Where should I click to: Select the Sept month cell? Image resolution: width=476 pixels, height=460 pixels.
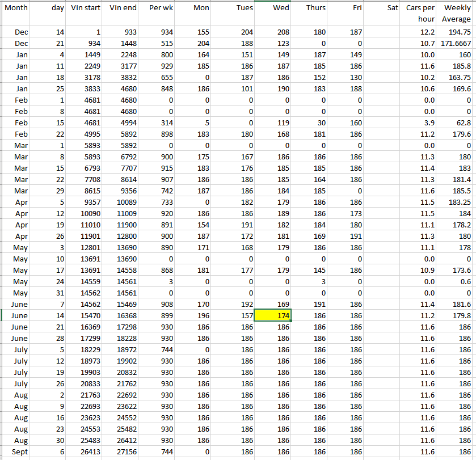coord(15,452)
